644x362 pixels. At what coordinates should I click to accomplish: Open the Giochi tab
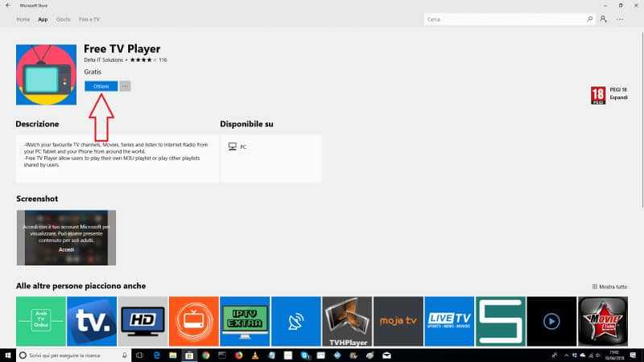pyautogui.click(x=64, y=19)
